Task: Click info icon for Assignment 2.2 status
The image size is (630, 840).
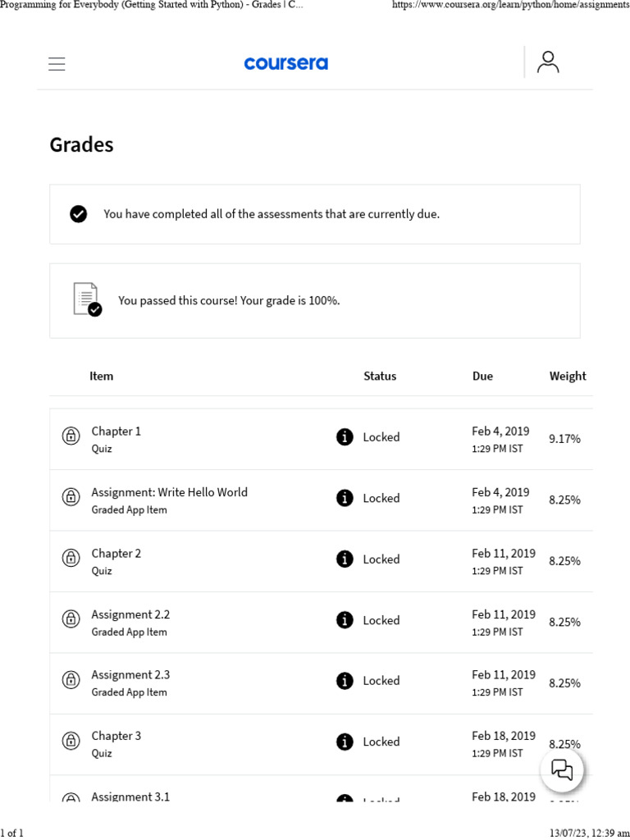Action: point(345,620)
